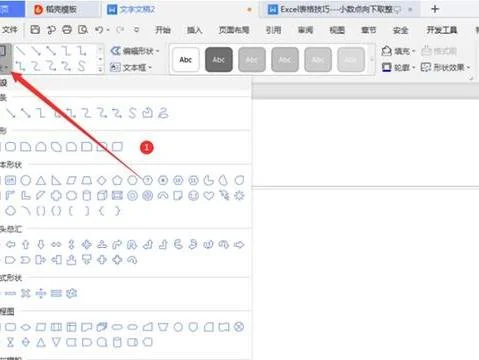
Task: Open the 填充 (Fill) dropdown
Action: click(398, 51)
